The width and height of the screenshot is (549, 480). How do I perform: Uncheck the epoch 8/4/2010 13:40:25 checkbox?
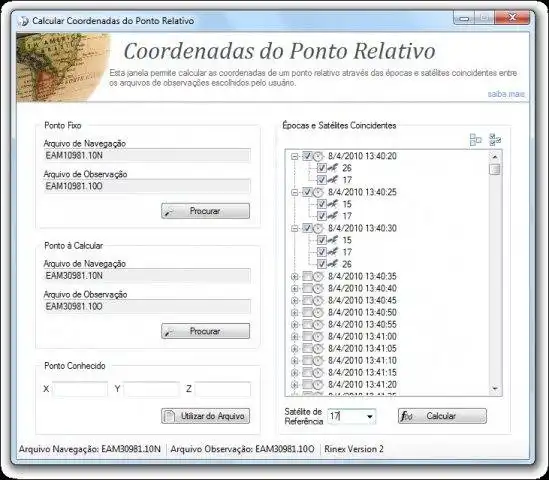(x=307, y=192)
